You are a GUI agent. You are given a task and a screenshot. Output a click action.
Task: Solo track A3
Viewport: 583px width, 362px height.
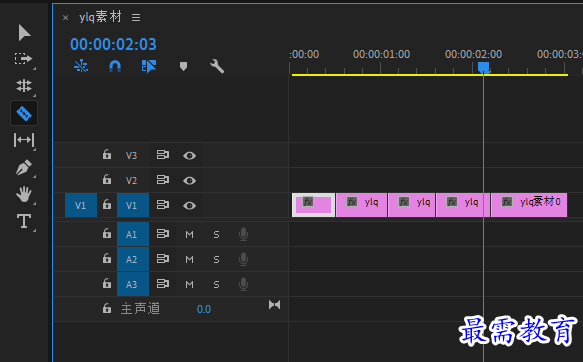216,284
